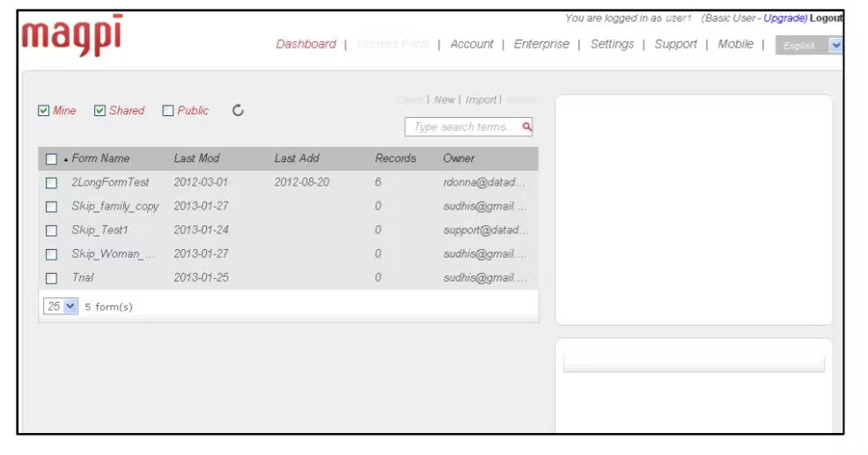Image resolution: width=868 pixels, height=455 pixels.
Task: Uncheck the Shared filter checkbox
Action: [99, 111]
